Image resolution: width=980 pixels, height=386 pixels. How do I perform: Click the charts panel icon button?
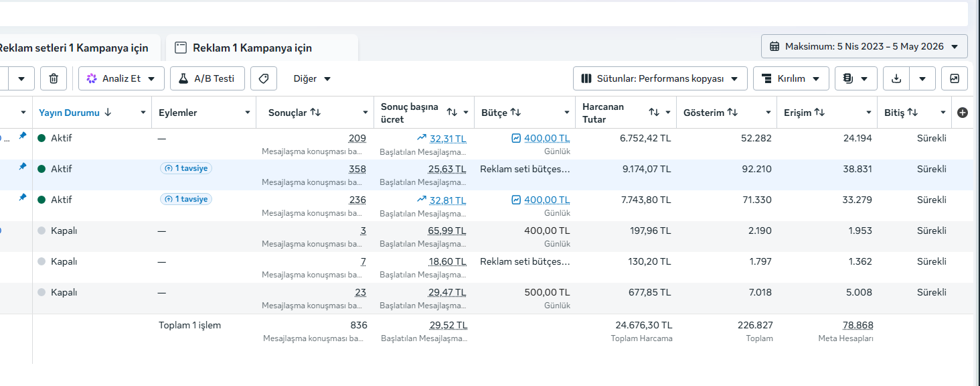click(x=955, y=78)
